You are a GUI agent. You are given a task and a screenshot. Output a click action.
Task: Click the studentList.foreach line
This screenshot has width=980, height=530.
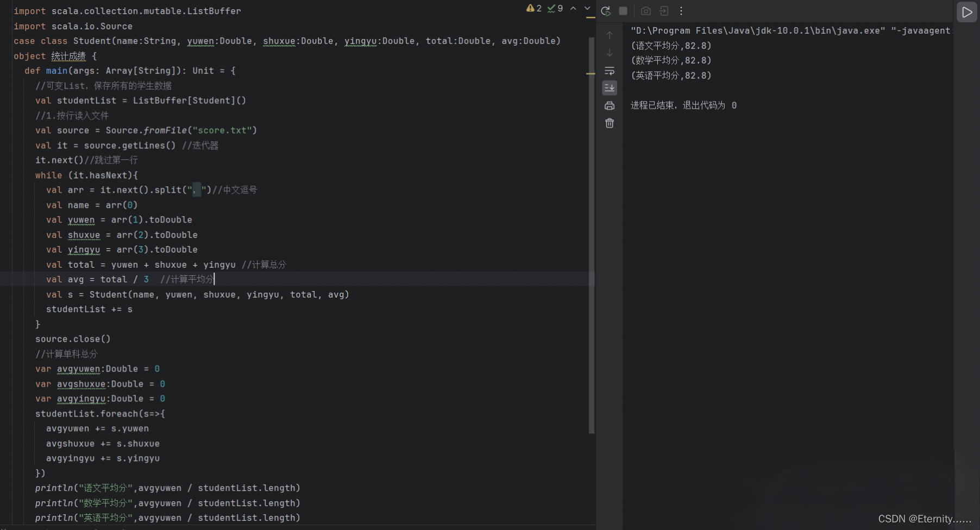(100, 414)
